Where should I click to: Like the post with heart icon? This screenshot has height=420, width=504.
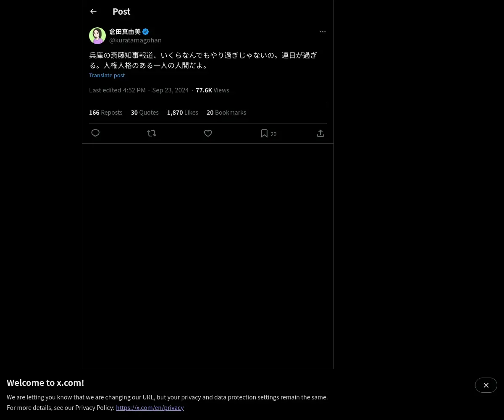208,133
